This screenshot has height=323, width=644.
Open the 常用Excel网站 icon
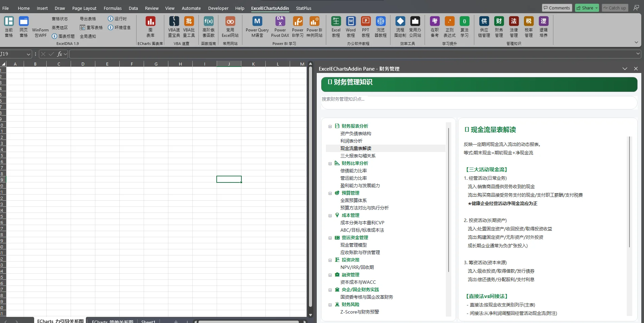point(230,27)
